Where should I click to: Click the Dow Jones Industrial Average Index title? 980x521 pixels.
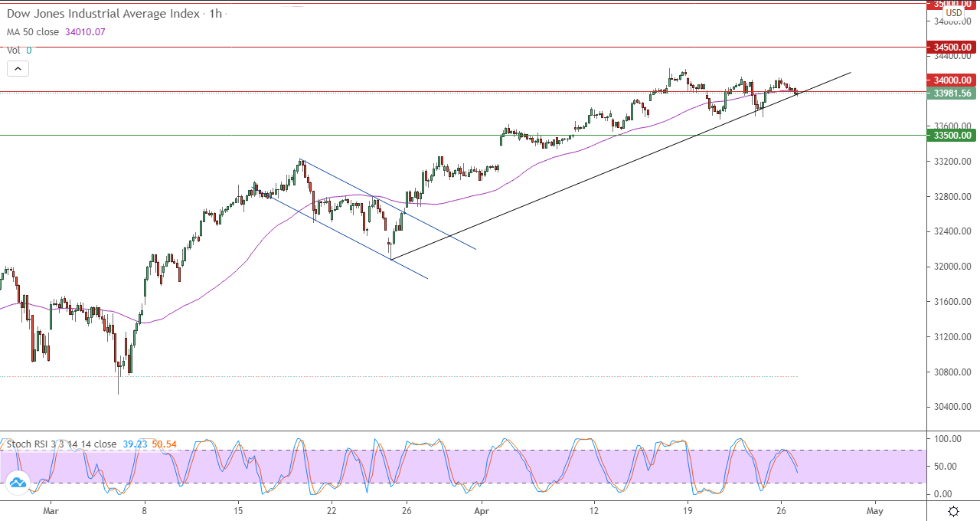coord(103,14)
